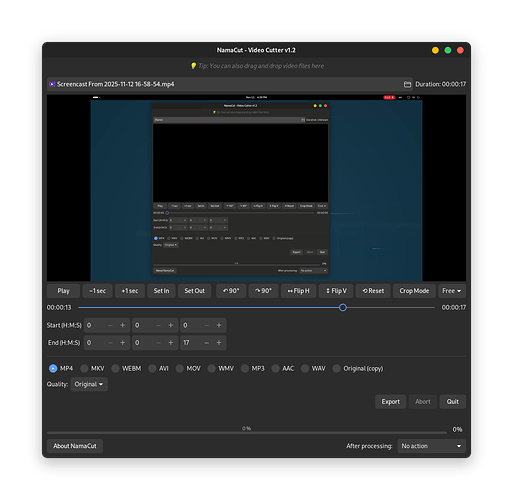512x500 pixels.
Task: Click the timeline slider handle
Action: [x=343, y=307]
